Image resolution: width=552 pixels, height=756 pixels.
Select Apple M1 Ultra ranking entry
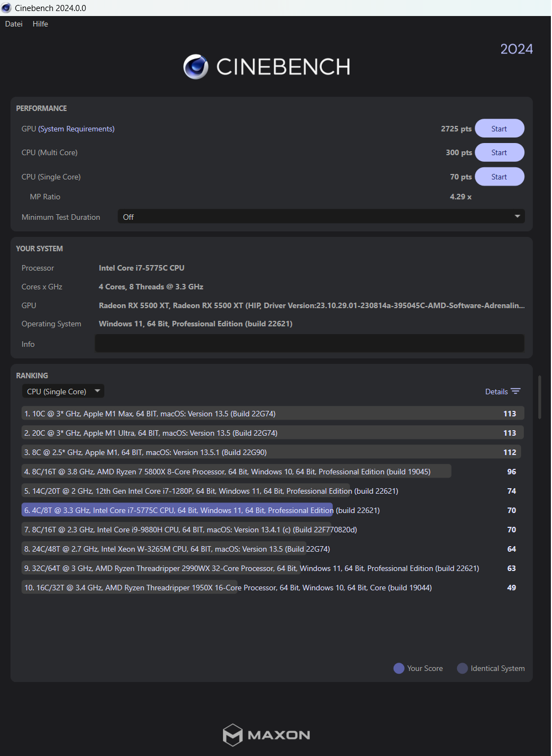click(273, 433)
